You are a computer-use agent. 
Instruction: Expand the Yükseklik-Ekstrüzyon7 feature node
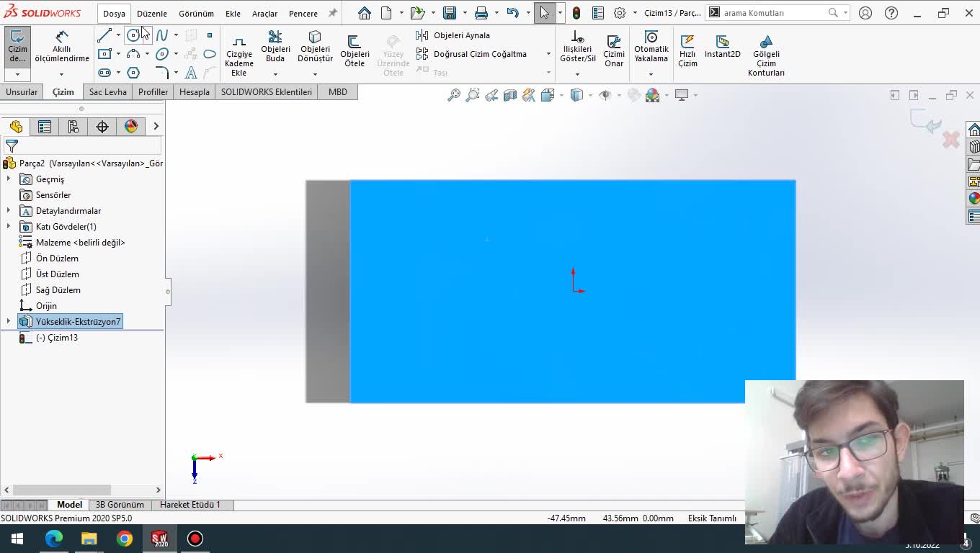pyautogui.click(x=9, y=322)
